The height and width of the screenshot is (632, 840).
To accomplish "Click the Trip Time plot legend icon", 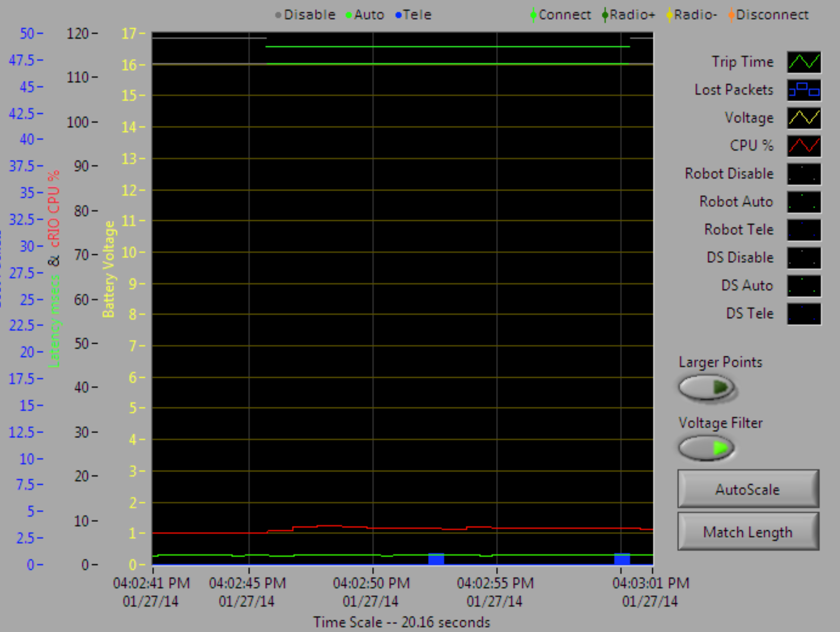I will [804, 62].
